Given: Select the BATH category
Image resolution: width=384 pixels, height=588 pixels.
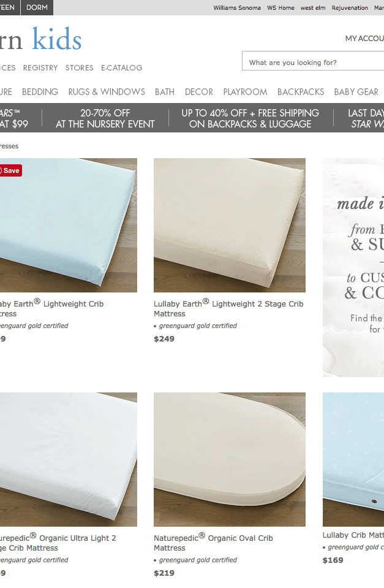Looking at the screenshot, I should (165, 92).
